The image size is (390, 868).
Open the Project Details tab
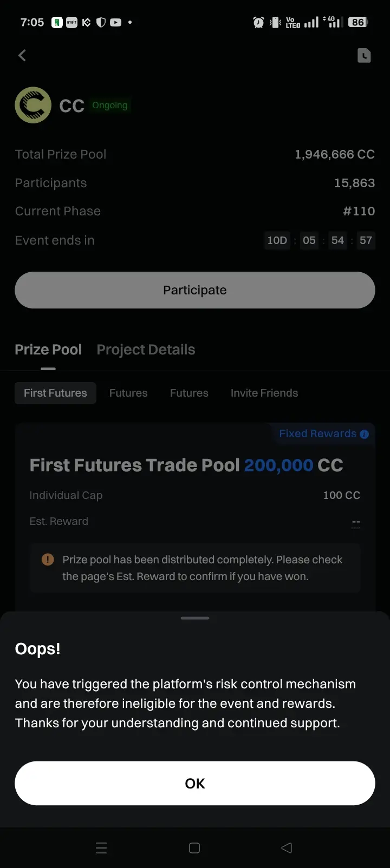pyautogui.click(x=146, y=350)
